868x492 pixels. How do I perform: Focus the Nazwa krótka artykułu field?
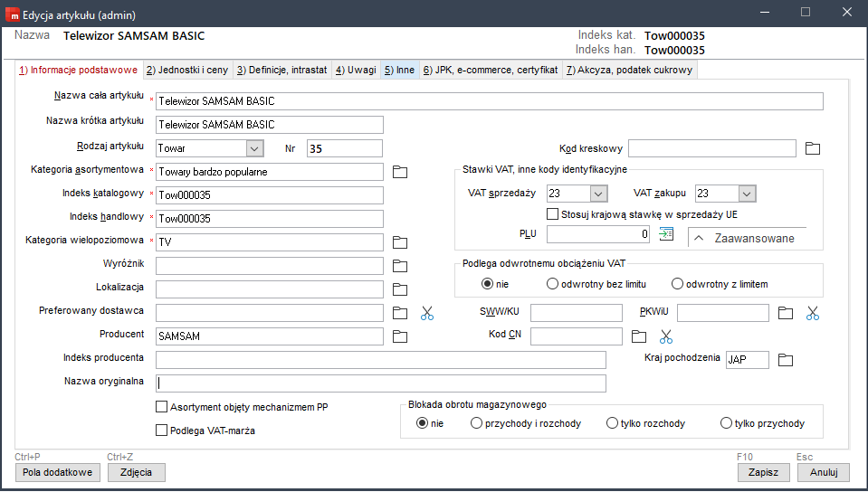tap(270, 125)
